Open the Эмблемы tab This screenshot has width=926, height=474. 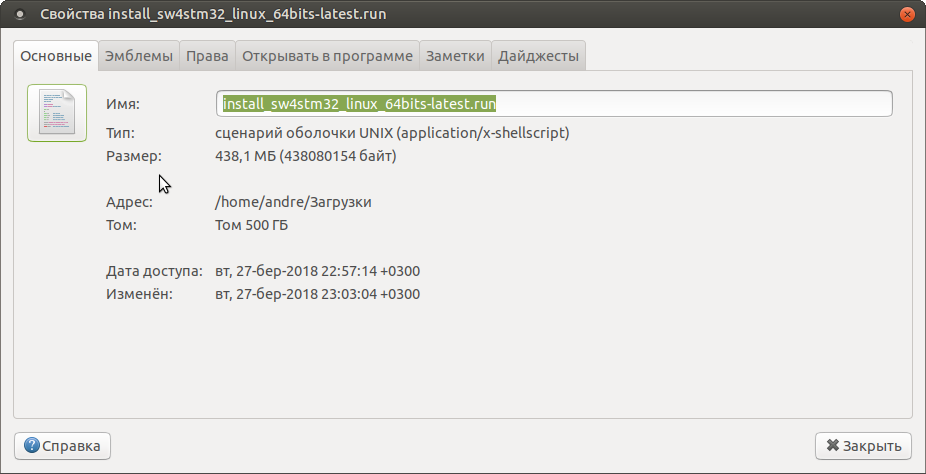tap(139, 56)
